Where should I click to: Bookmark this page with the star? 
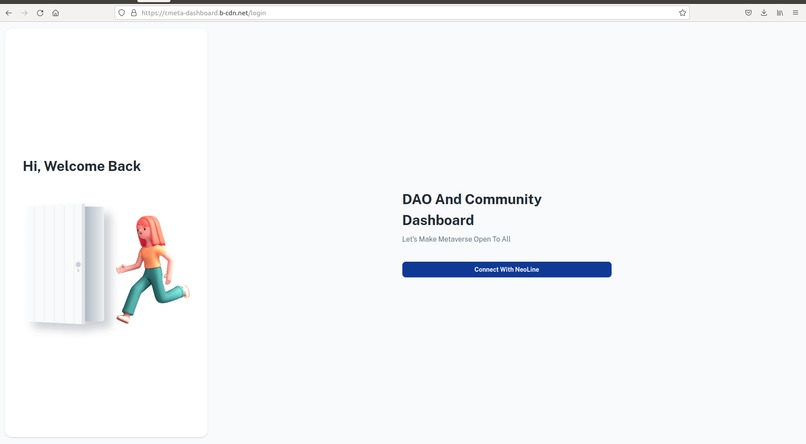pyautogui.click(x=682, y=13)
